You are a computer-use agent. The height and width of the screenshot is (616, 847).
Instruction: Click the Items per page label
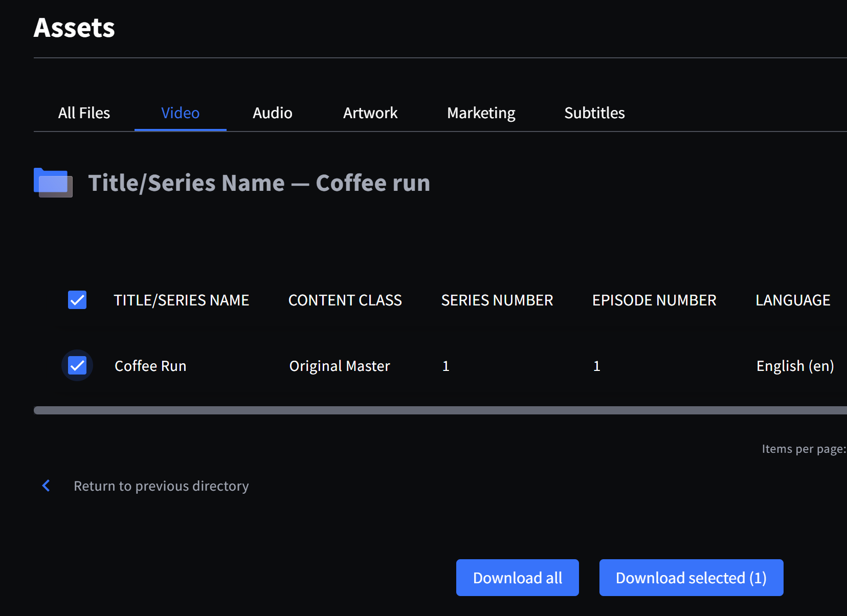[804, 449]
